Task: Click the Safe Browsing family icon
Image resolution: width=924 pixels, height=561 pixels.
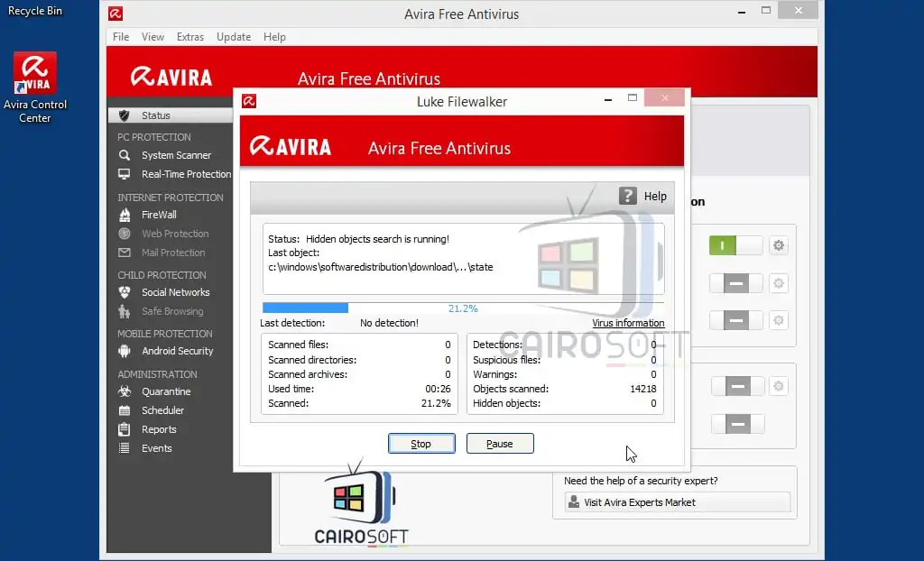Action: [x=125, y=310]
